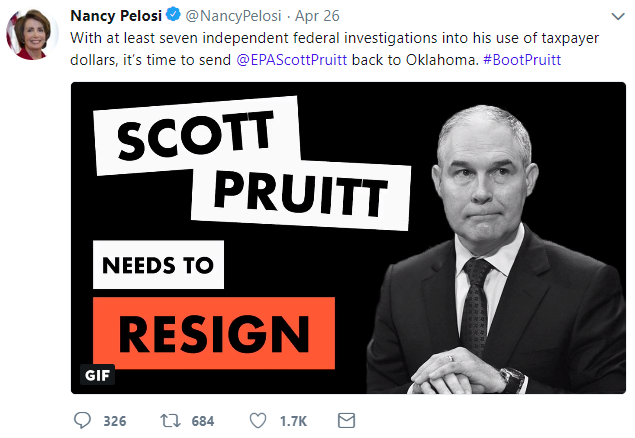This screenshot has height=438, width=635.
Task: Click the 1.7K likes count
Action: click(294, 421)
